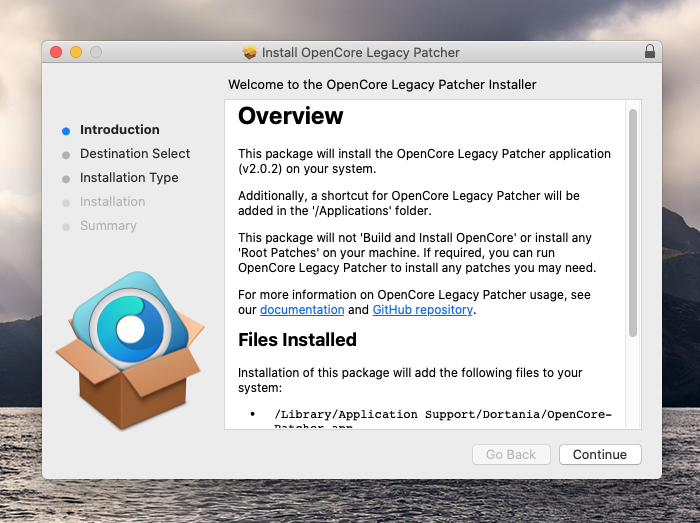Close the installer with red button
This screenshot has width=700, height=523.
click(56, 52)
